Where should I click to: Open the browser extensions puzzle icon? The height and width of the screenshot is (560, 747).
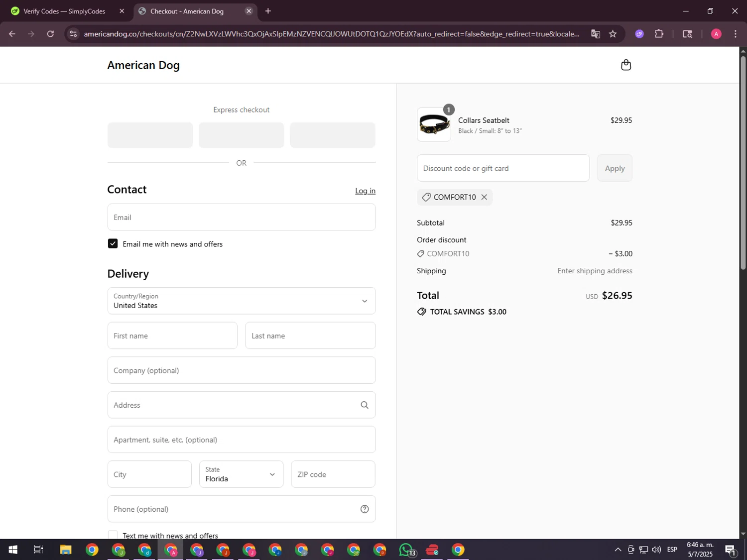click(x=659, y=34)
